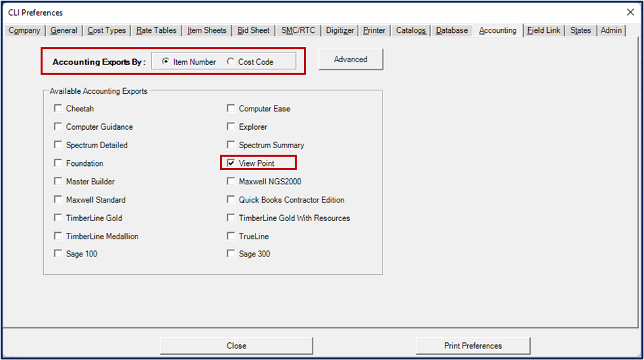Enable the Computer Guidance export checkbox
This screenshot has height=360, width=644.
(58, 127)
